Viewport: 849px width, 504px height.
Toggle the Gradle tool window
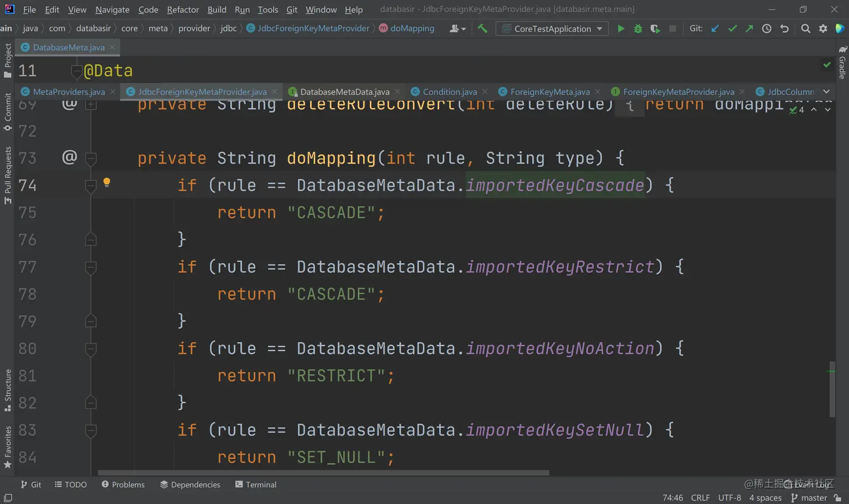[x=842, y=62]
